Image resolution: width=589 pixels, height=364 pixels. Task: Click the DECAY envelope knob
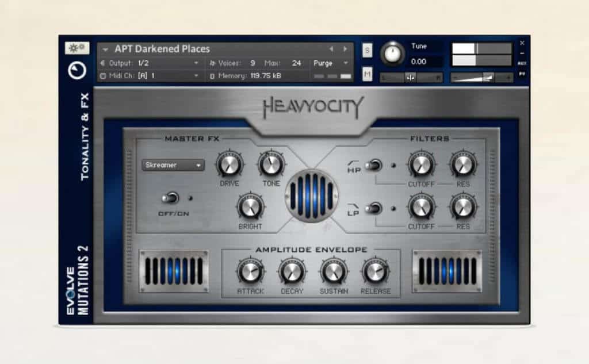(x=292, y=271)
